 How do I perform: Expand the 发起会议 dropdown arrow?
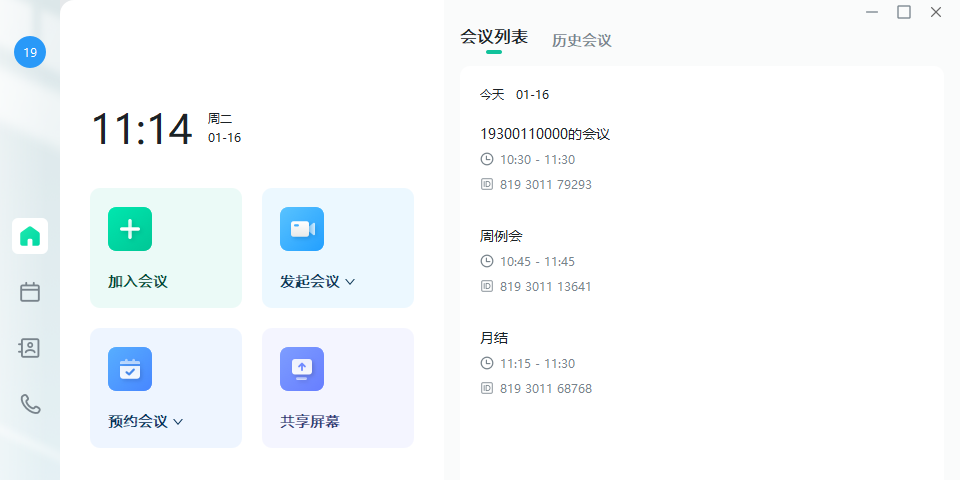pyautogui.click(x=350, y=282)
